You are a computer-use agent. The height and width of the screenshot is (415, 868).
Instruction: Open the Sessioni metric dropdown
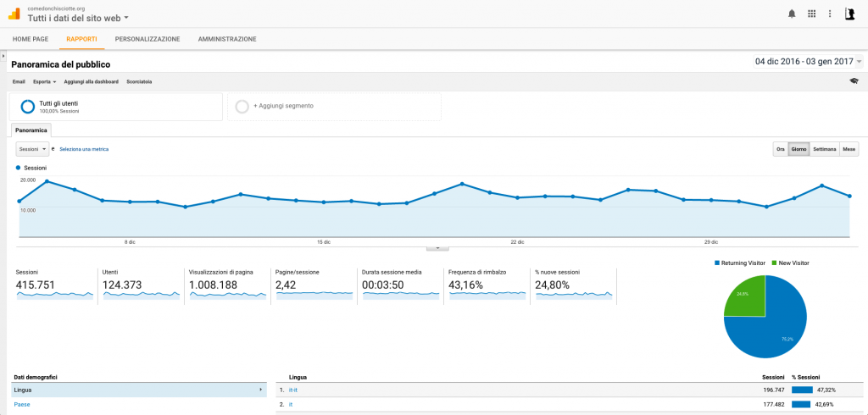pos(33,149)
